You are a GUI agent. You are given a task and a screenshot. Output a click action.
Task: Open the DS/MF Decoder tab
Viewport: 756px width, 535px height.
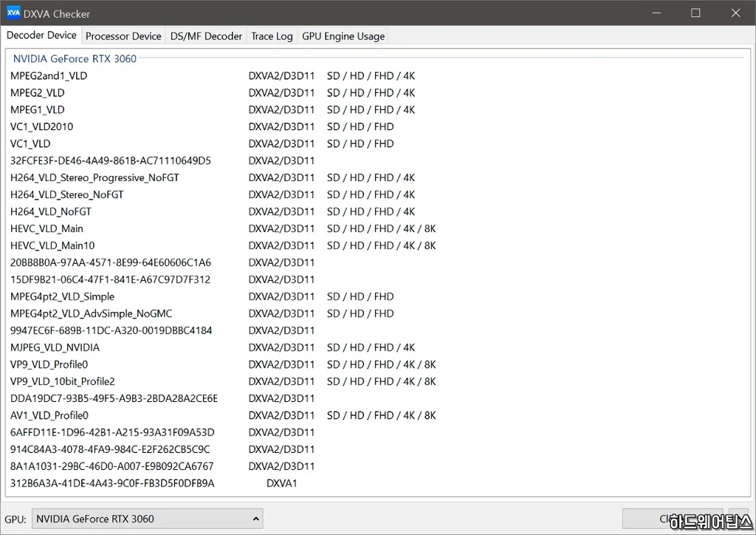pos(206,36)
